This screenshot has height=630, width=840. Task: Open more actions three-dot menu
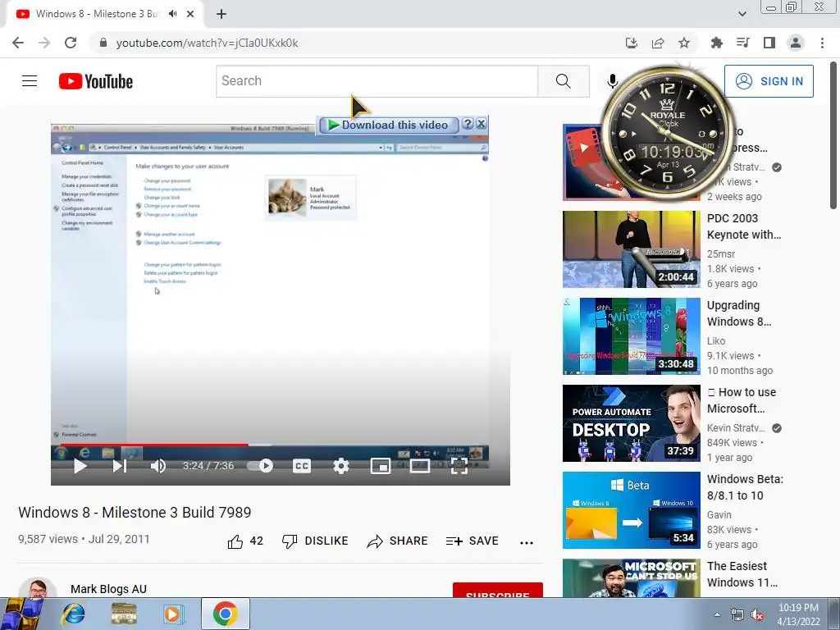(x=527, y=543)
